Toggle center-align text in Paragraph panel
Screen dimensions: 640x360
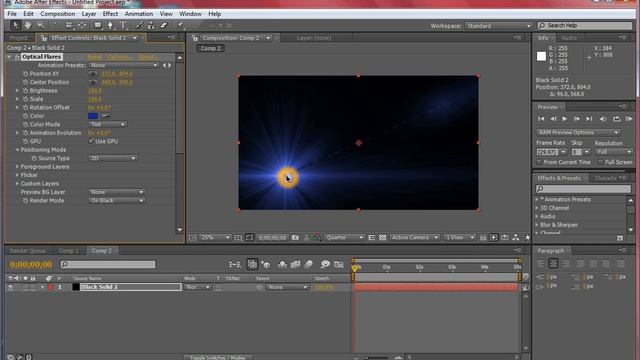coord(553,264)
